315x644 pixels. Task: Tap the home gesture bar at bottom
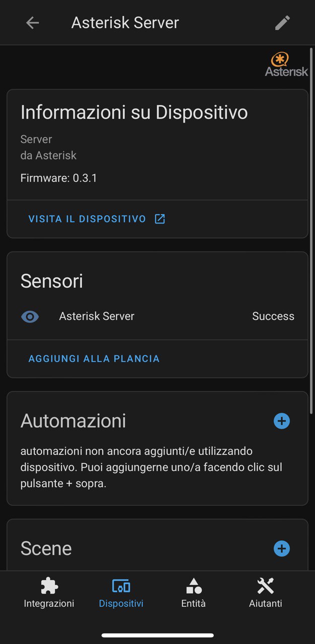157,635
